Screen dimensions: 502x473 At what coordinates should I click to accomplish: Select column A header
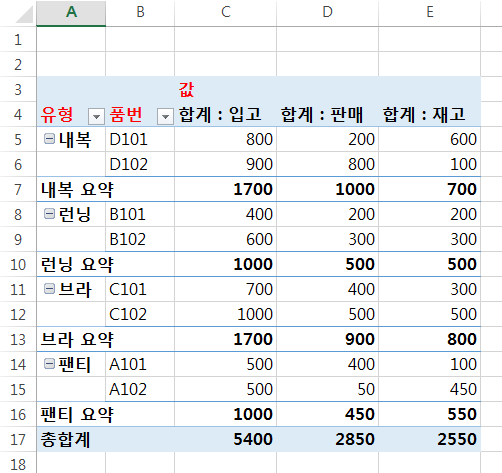tap(71, 13)
